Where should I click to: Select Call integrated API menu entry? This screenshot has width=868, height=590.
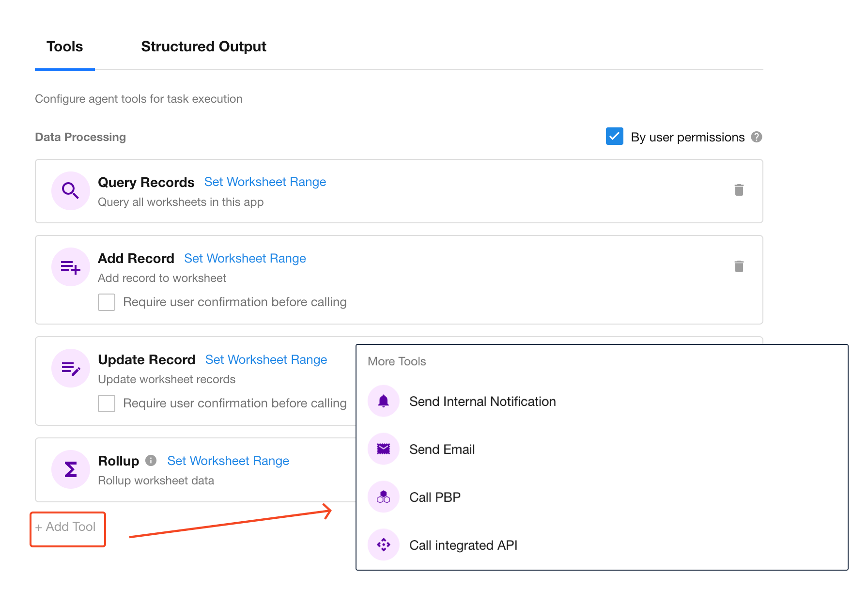(463, 545)
